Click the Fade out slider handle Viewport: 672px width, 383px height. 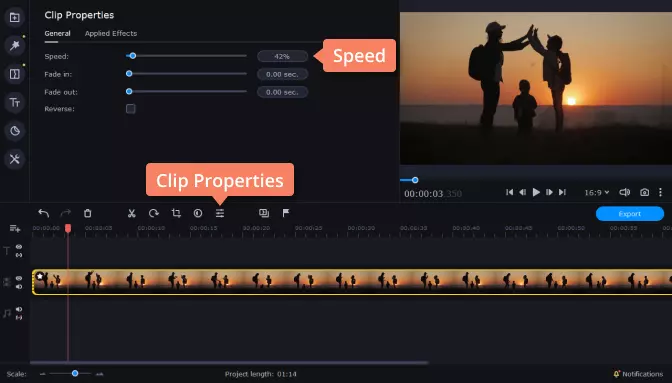129,91
